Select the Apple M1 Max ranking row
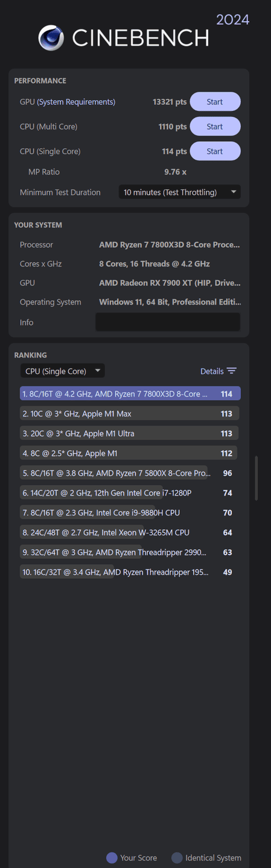Screen dimensions: 271x868 (x=130, y=414)
